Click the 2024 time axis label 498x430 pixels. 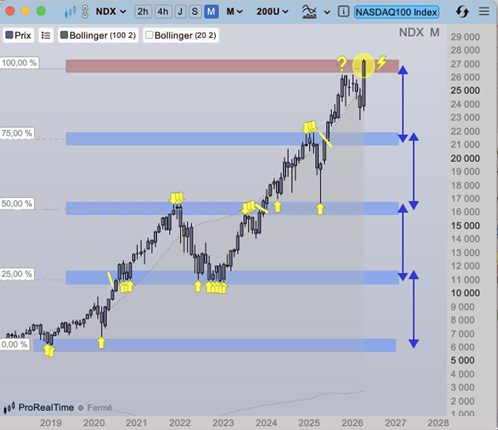tap(266, 423)
